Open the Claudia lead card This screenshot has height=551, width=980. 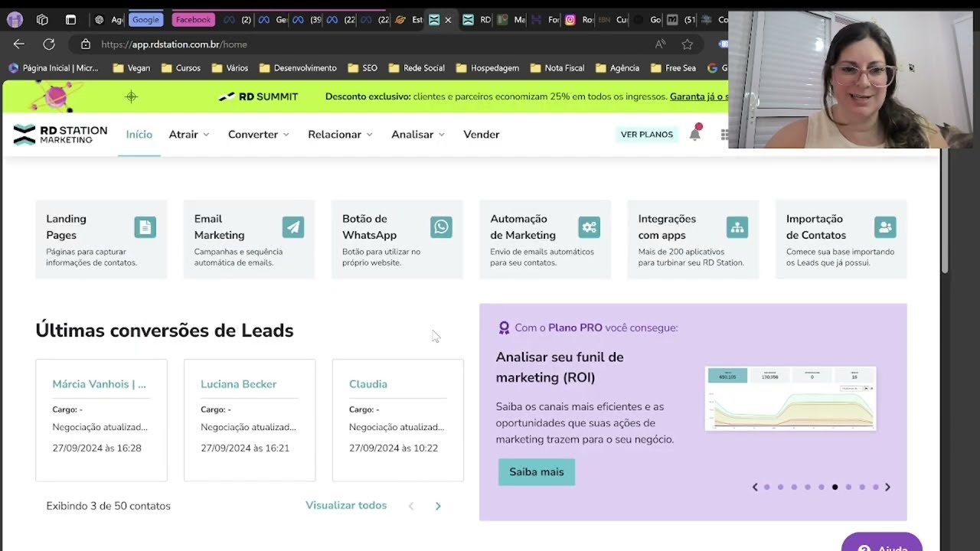click(x=398, y=420)
